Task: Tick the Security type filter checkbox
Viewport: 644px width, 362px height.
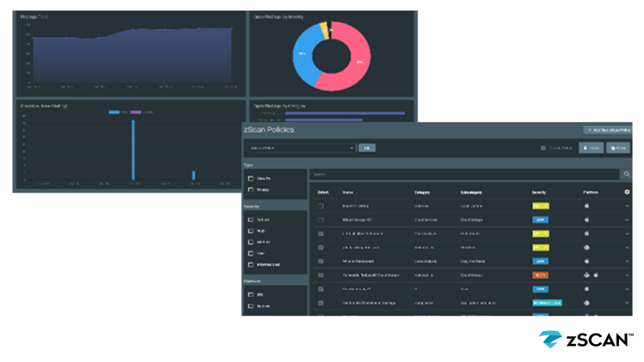Action: pos(251,178)
